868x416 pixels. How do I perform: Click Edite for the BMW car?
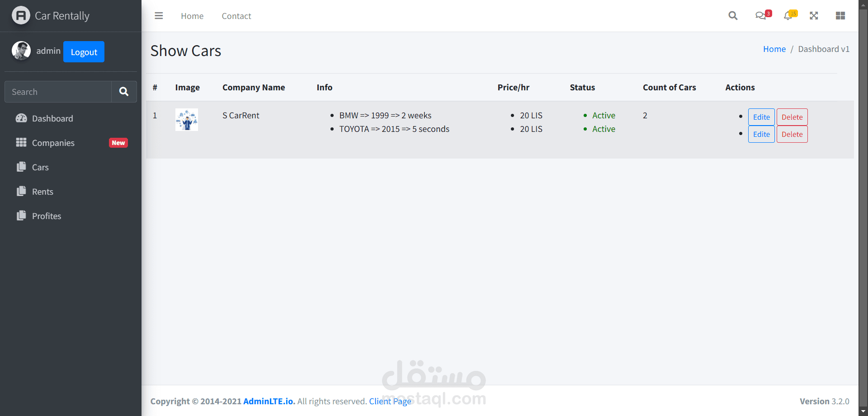click(x=761, y=117)
